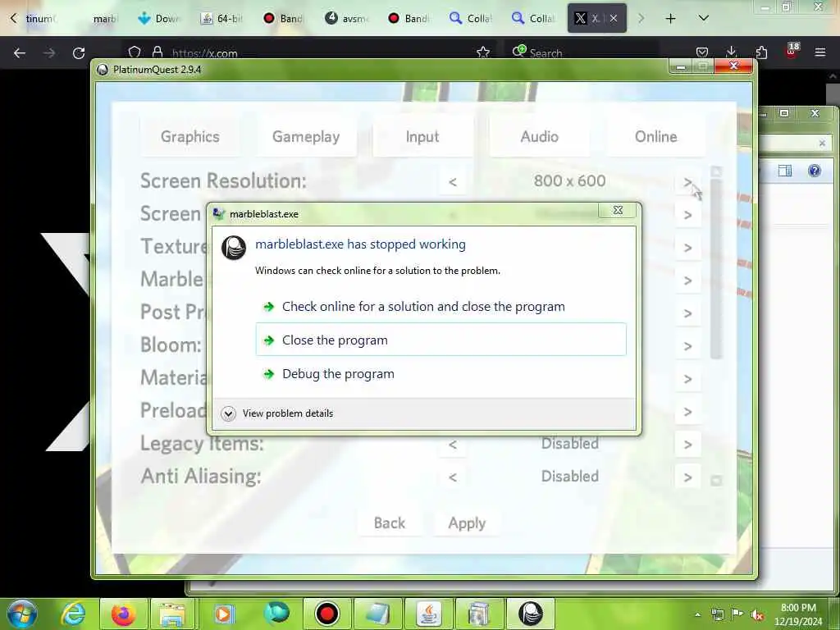Decrease Screen Resolution with left arrow

(x=453, y=181)
